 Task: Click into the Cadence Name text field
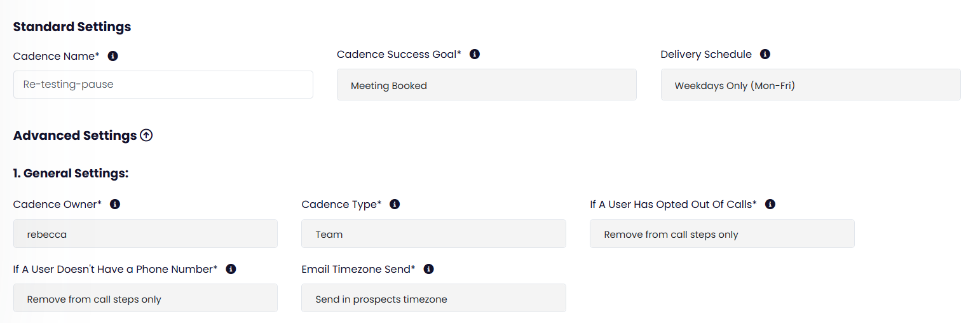point(163,85)
